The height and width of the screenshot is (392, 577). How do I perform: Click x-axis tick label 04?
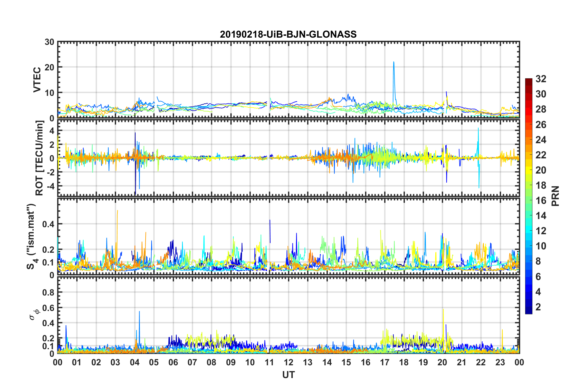pyautogui.click(x=134, y=362)
